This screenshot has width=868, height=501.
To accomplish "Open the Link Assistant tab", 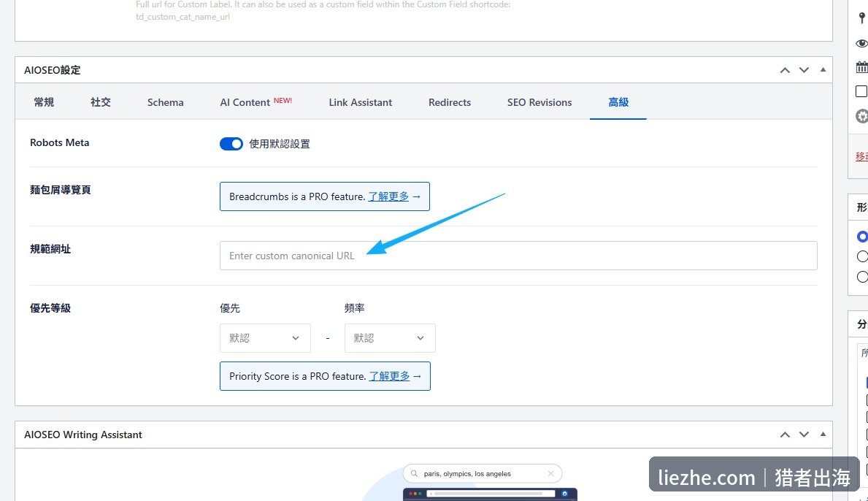I will (x=361, y=102).
